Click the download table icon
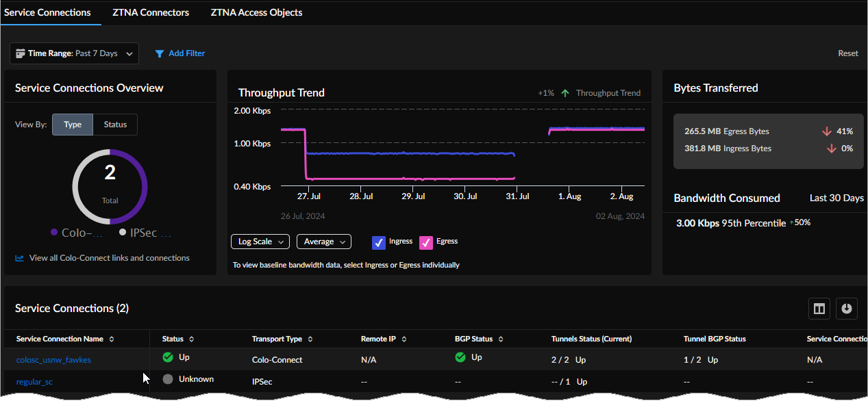Image resolution: width=868 pixels, height=401 pixels. point(847,309)
